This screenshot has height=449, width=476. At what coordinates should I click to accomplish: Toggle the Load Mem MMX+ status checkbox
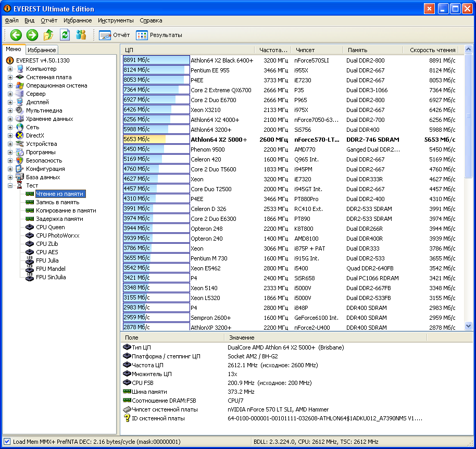point(7,442)
